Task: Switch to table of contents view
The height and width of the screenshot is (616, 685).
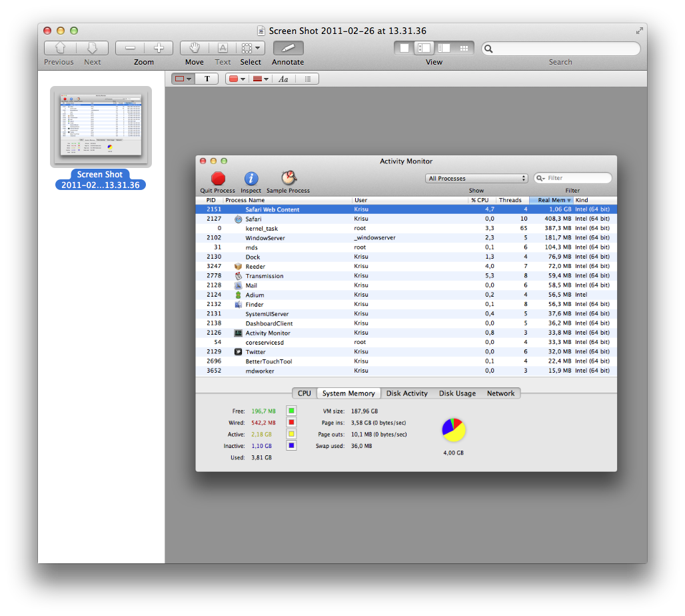Action: click(444, 48)
